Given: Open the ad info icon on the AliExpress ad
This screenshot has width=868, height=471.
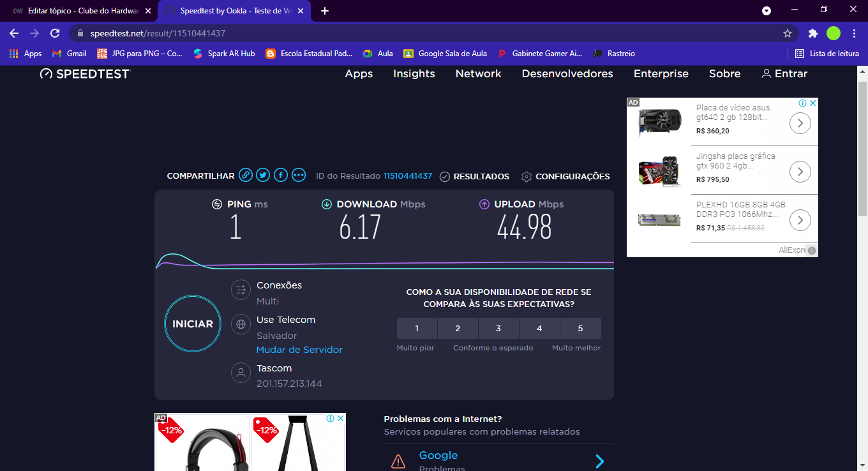Looking at the screenshot, I should 803,103.
